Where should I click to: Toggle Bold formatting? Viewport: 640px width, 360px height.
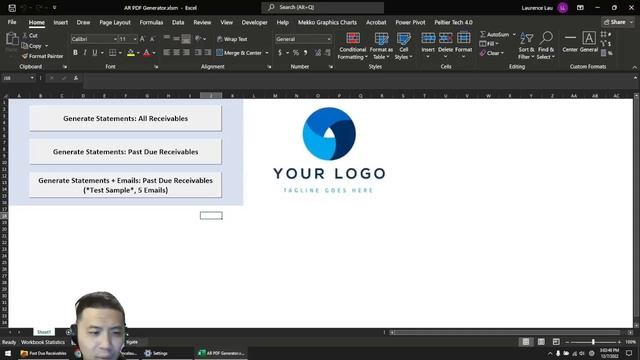[75, 53]
